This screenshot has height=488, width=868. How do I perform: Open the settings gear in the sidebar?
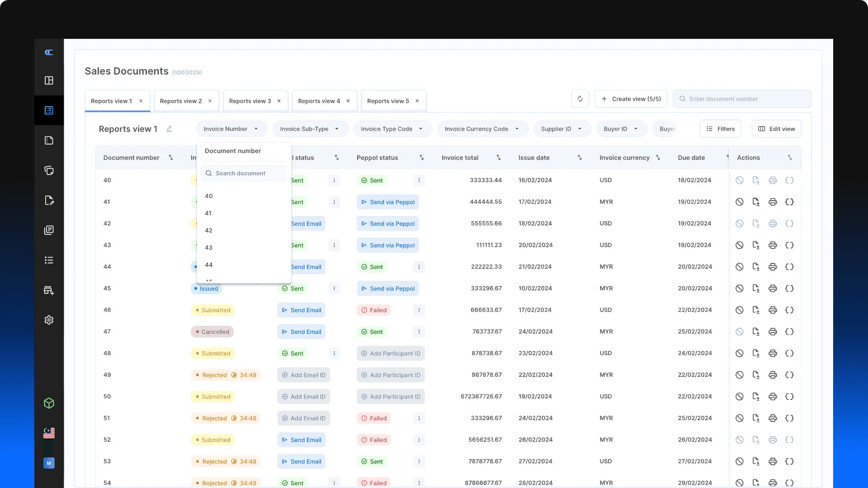tap(49, 320)
